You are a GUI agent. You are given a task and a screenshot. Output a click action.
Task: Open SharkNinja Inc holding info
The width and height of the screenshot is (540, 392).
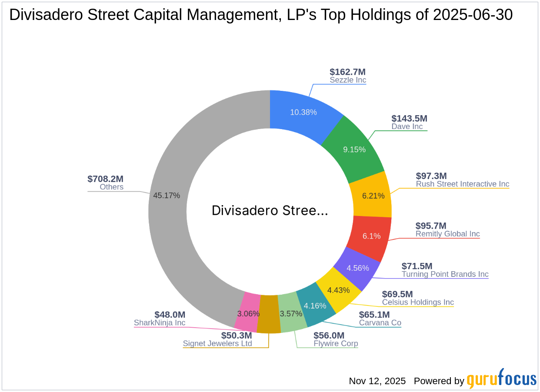[x=160, y=322]
